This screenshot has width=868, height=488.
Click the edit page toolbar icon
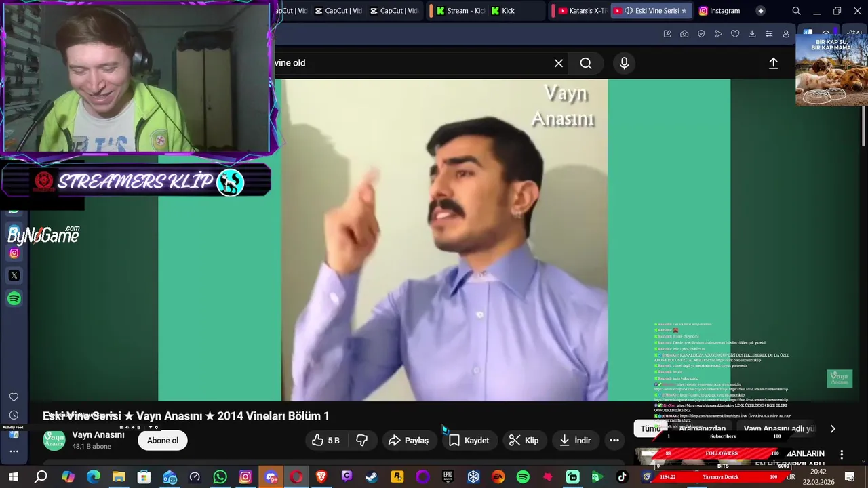coord(667,34)
